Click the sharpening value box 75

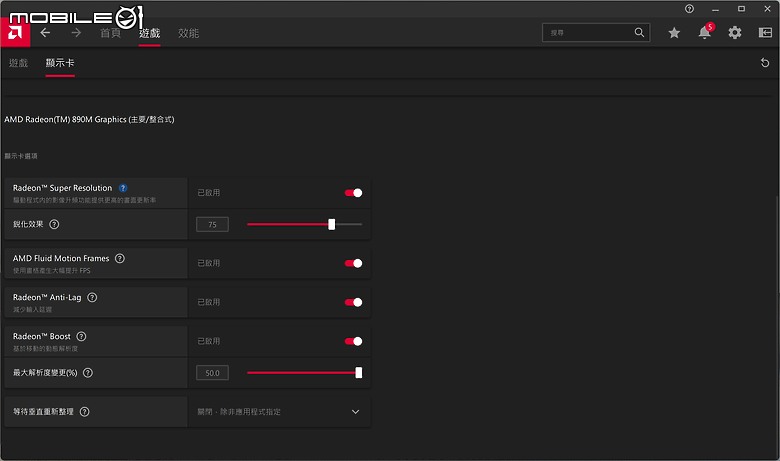click(x=212, y=224)
